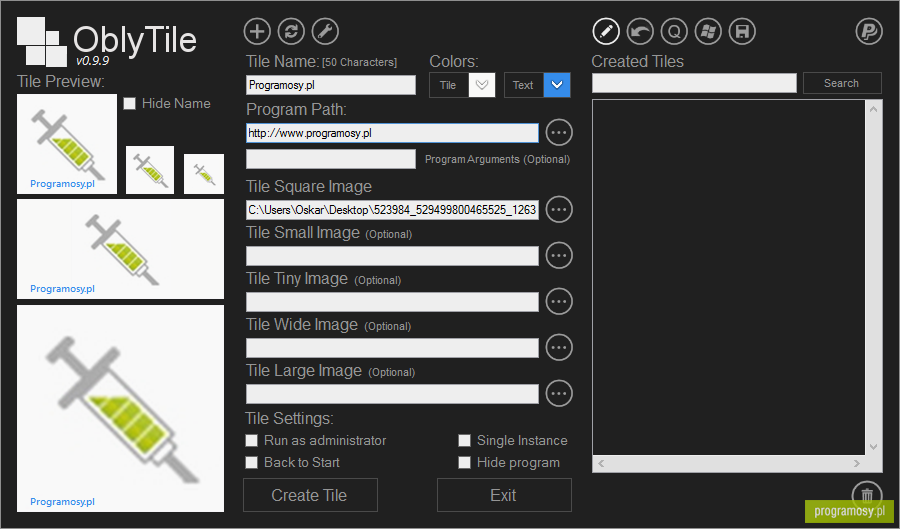Open the Text color dropdown arrow
The image size is (900, 529).
tap(557, 85)
